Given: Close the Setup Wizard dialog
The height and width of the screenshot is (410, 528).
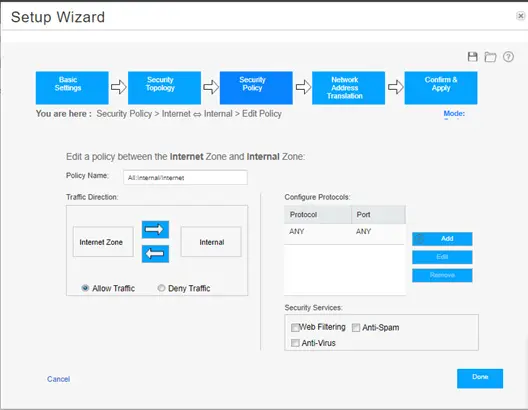Looking at the screenshot, I should [521, 15].
